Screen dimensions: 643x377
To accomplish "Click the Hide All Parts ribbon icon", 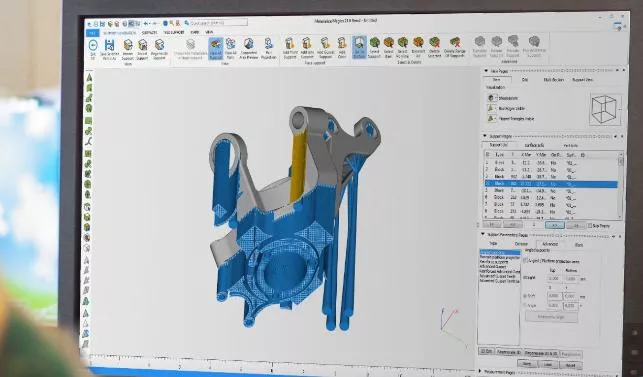I will 230,49.
